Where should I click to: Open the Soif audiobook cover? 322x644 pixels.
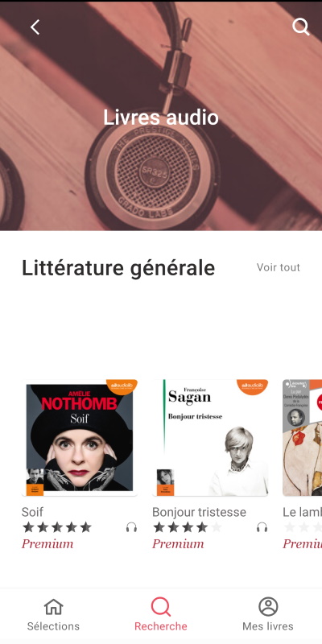(x=79, y=438)
